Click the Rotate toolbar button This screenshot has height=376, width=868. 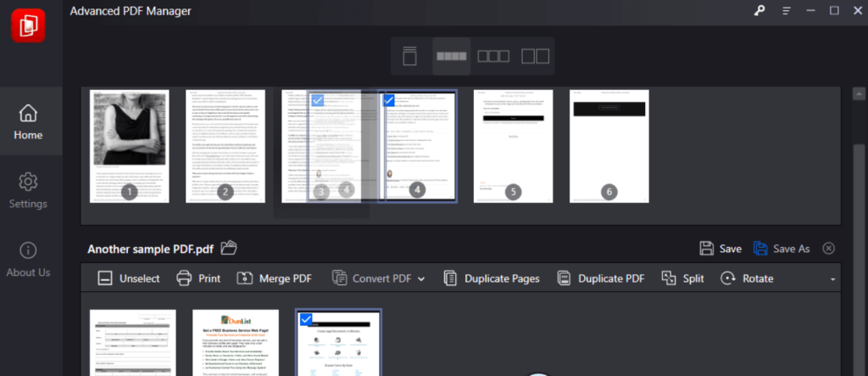[747, 278]
